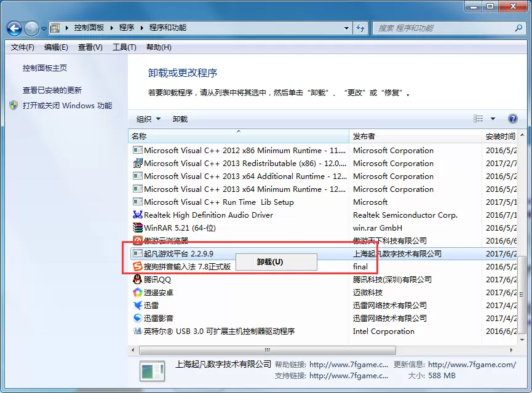Select Visual C++ Run Time Lib Setup icon
Image resolution: width=532 pixels, height=393 pixels.
[137, 202]
